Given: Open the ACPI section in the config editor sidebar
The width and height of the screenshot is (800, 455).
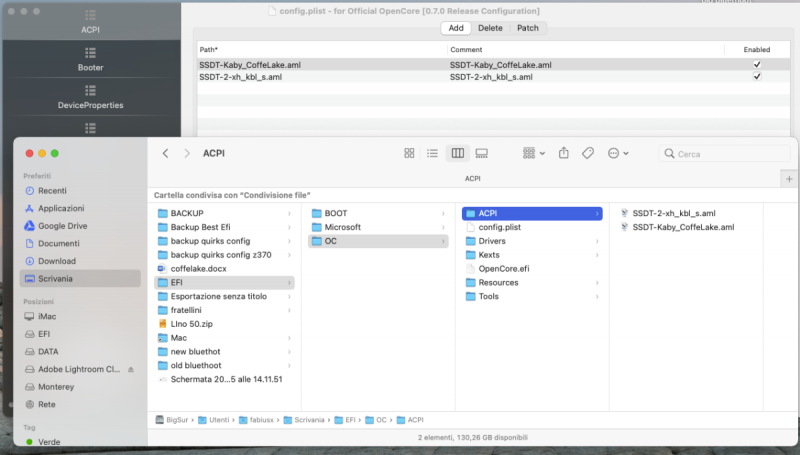Looking at the screenshot, I should pyautogui.click(x=90, y=21).
